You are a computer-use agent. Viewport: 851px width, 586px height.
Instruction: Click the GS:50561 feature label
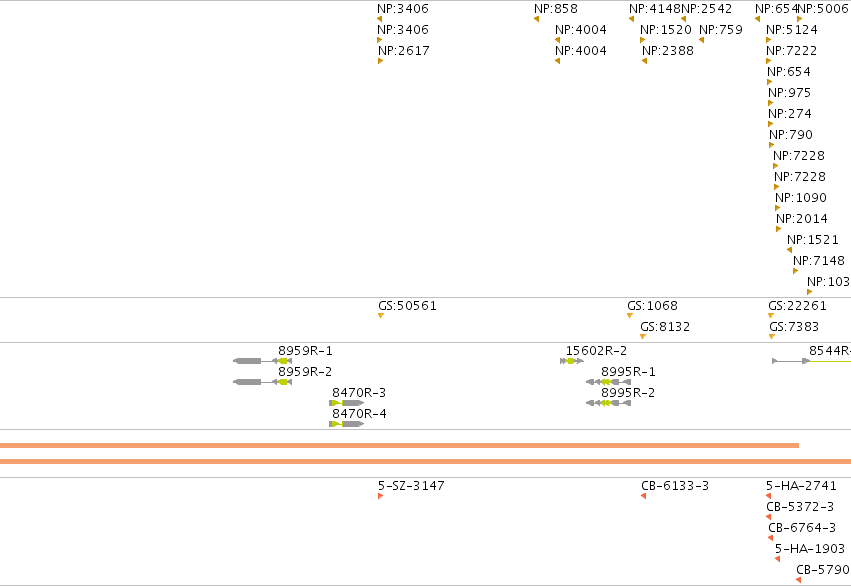coord(407,306)
